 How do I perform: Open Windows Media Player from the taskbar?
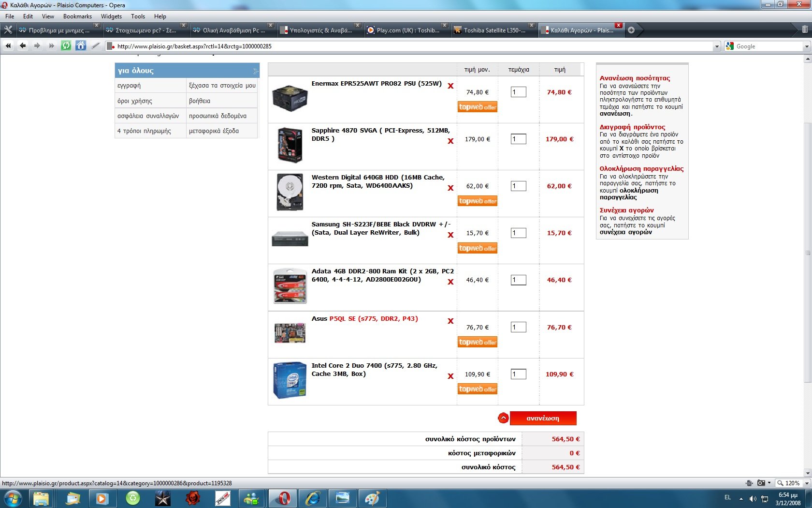click(x=102, y=498)
